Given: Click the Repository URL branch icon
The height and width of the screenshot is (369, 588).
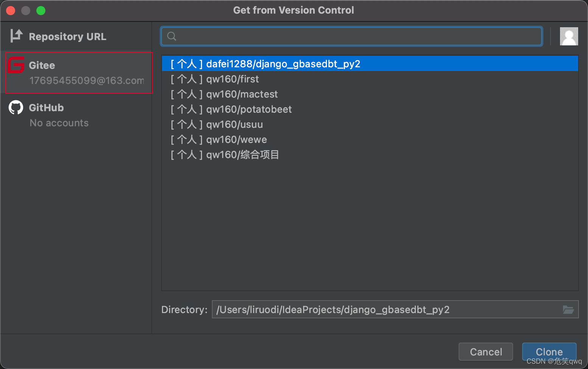Looking at the screenshot, I should (16, 36).
